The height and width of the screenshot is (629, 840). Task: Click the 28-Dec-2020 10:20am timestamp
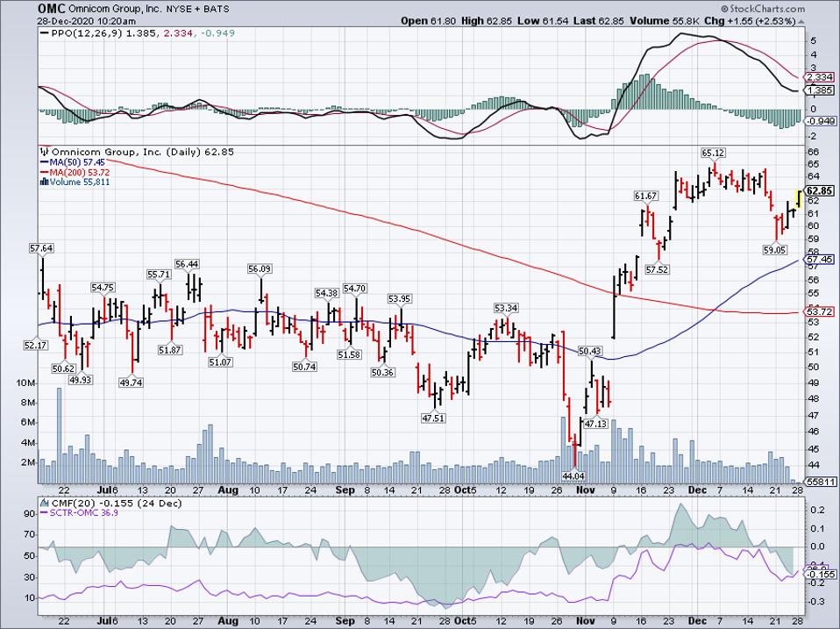tap(86, 21)
